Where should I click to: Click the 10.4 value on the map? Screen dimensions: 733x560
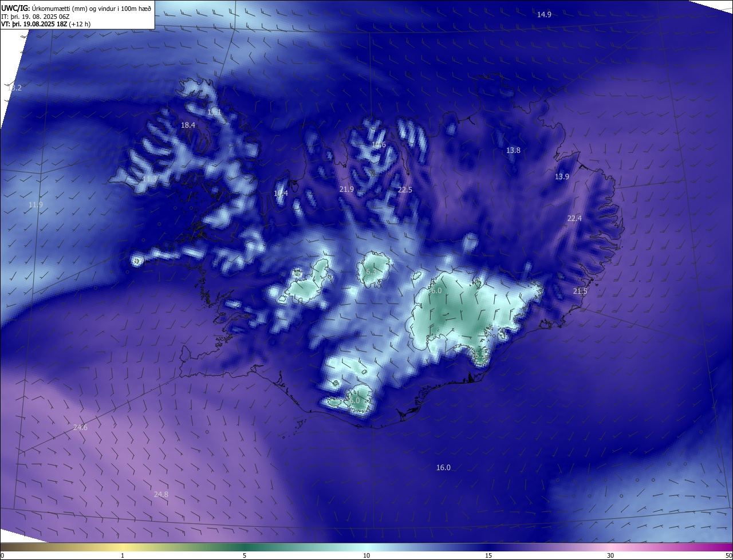point(281,194)
